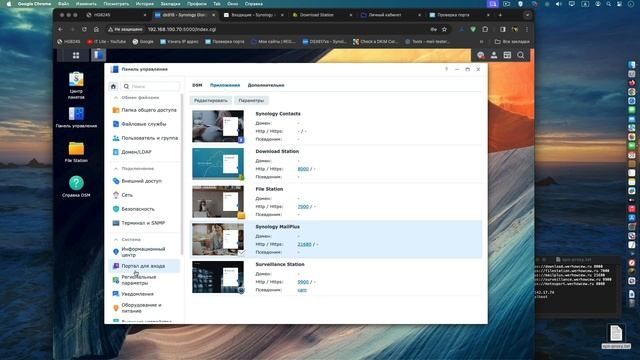Collapse the Обмен файлами section
The image size is (640, 360).
(116, 98)
